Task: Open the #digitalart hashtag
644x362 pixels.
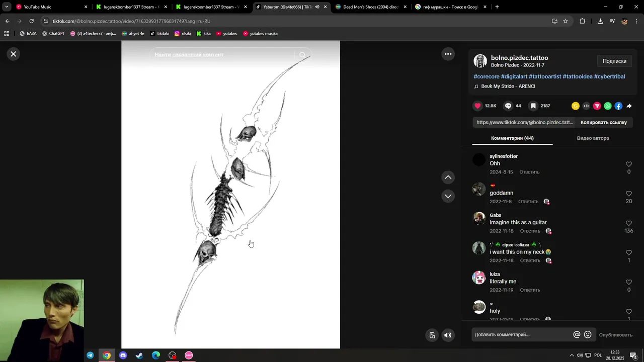Action: coord(514,76)
